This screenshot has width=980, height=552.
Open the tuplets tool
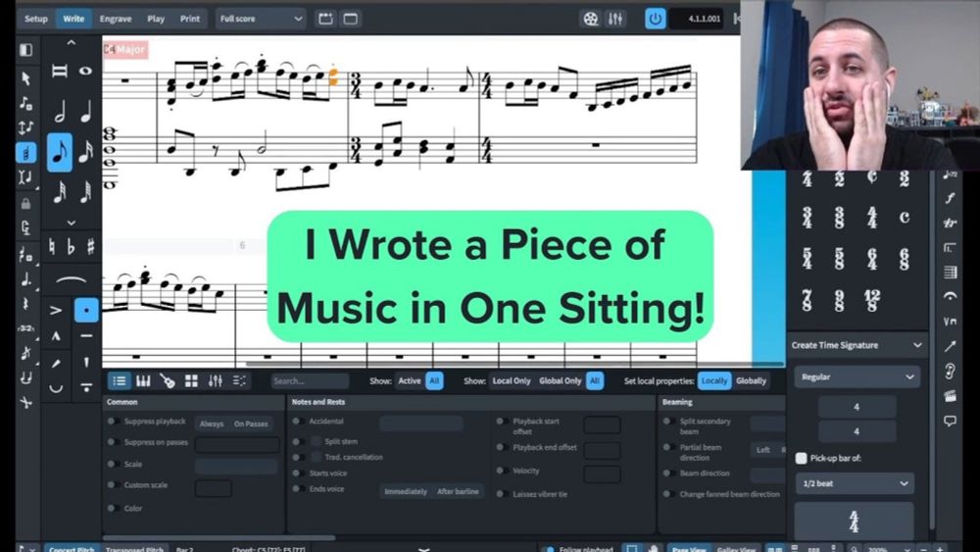pyautogui.click(x=25, y=328)
